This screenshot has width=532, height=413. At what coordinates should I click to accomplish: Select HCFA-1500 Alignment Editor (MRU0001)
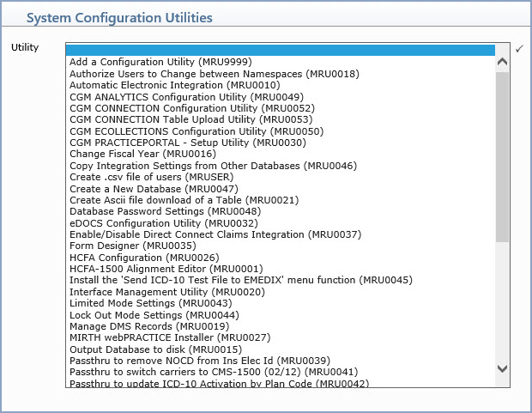click(281, 269)
